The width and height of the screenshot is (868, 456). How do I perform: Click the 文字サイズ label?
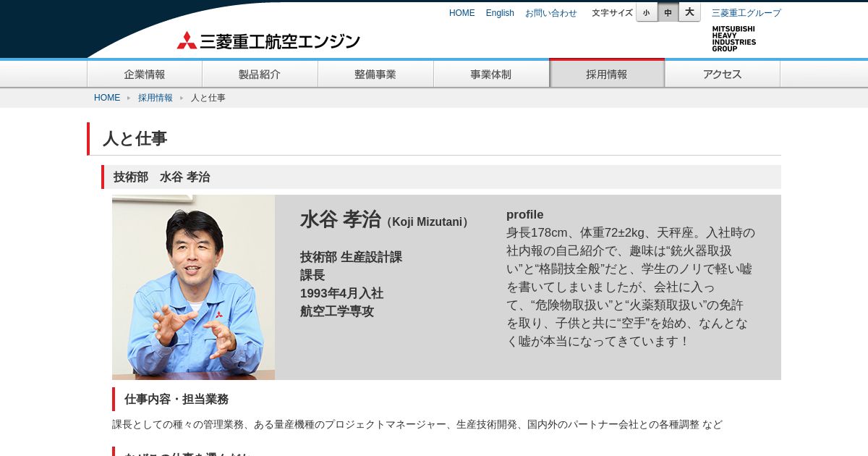coord(612,13)
